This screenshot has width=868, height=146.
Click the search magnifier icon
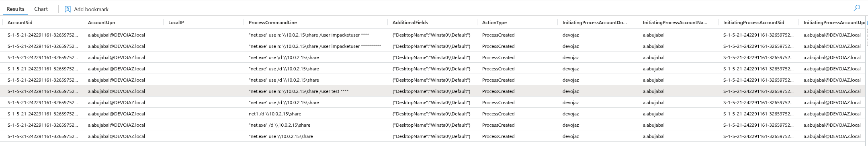click(x=857, y=8)
